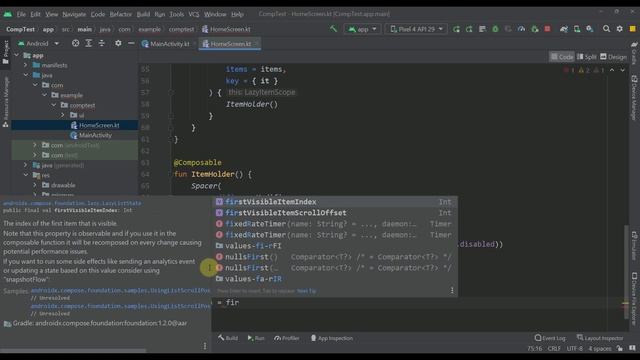Switch editor to Code view

pos(562,57)
